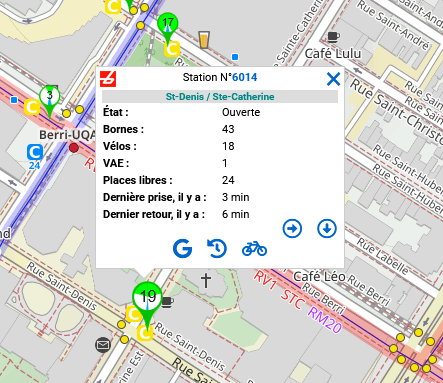
Task: Click the church cross icon on map
Action: coord(206,280)
